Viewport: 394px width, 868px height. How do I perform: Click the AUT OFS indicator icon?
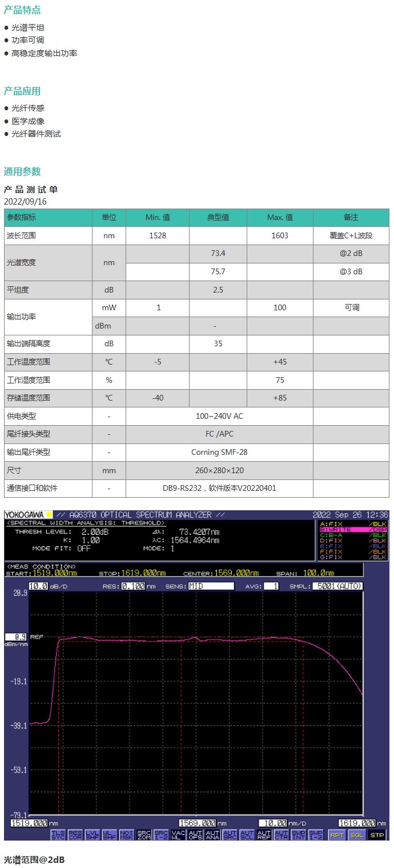point(195,834)
